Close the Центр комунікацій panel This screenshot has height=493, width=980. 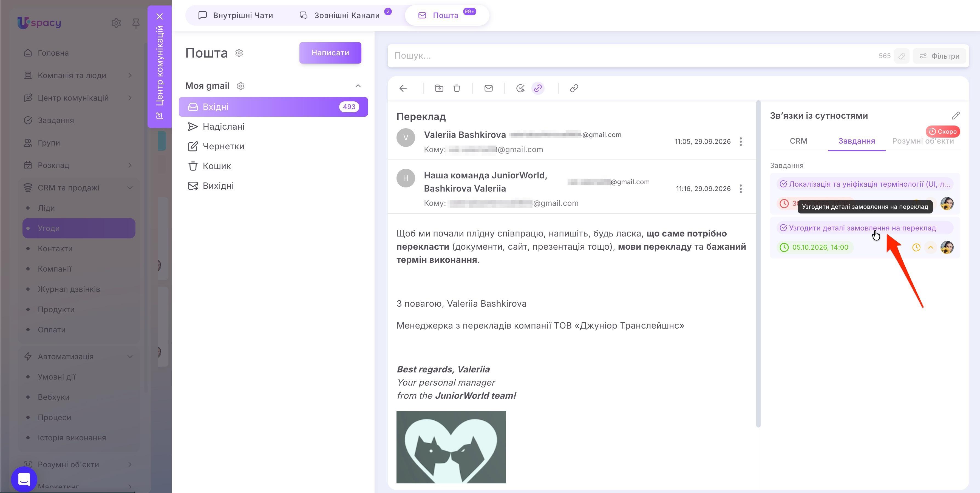coord(160,16)
